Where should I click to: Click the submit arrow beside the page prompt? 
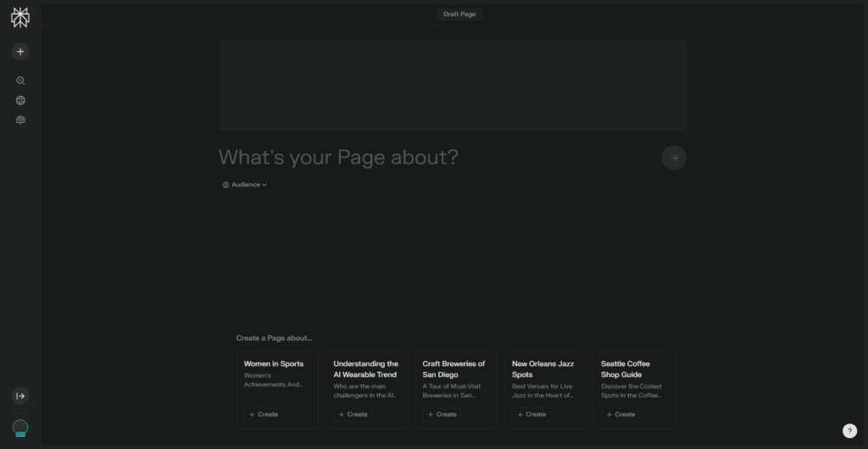674,158
